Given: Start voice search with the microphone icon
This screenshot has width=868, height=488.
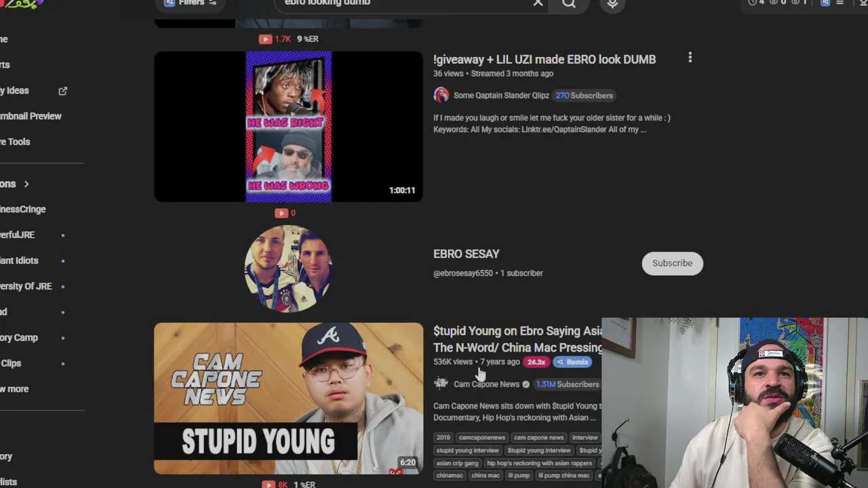Looking at the screenshot, I should [x=612, y=3].
